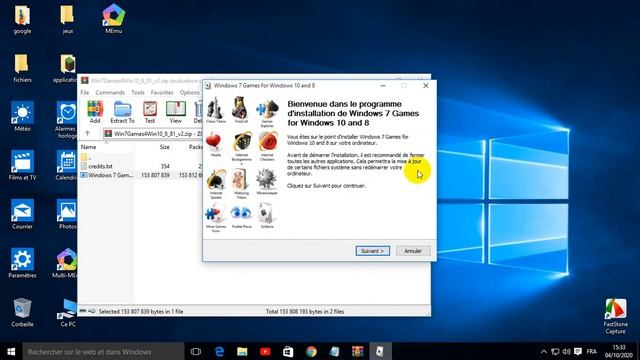Open the Films et TV shortcut
640x360 pixels.
(x=22, y=166)
